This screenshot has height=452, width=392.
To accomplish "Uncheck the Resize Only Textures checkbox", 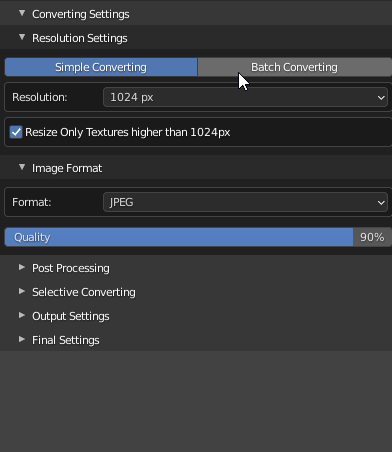I will click(16, 132).
